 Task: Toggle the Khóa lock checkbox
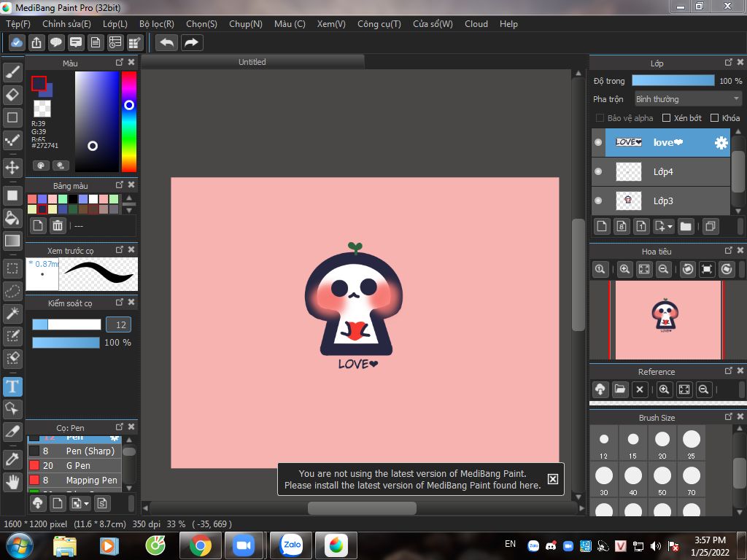click(x=714, y=118)
